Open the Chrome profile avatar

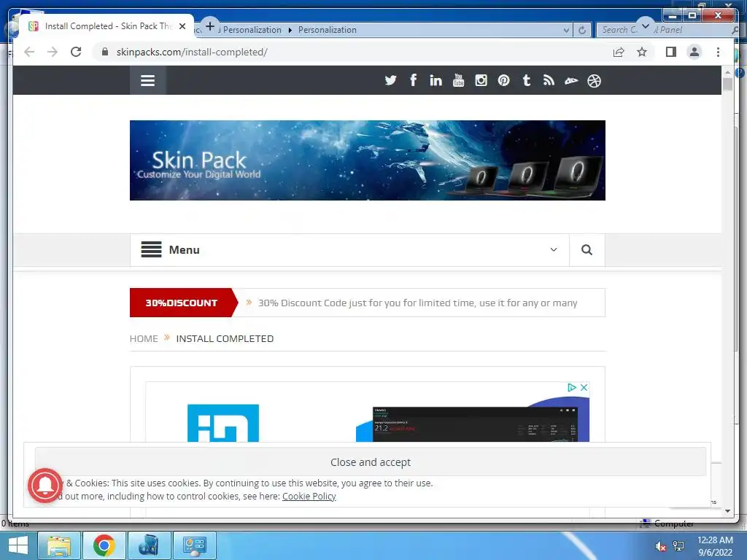(694, 52)
